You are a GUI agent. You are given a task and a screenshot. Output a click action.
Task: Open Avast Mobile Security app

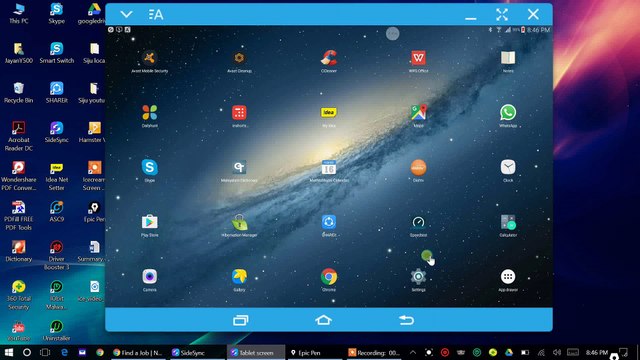[149, 58]
